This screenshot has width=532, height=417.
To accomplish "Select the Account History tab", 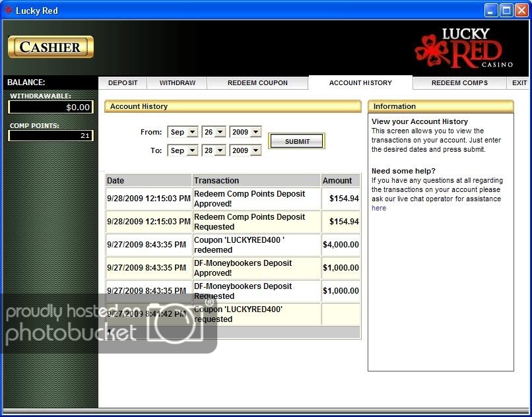I will tap(360, 82).
